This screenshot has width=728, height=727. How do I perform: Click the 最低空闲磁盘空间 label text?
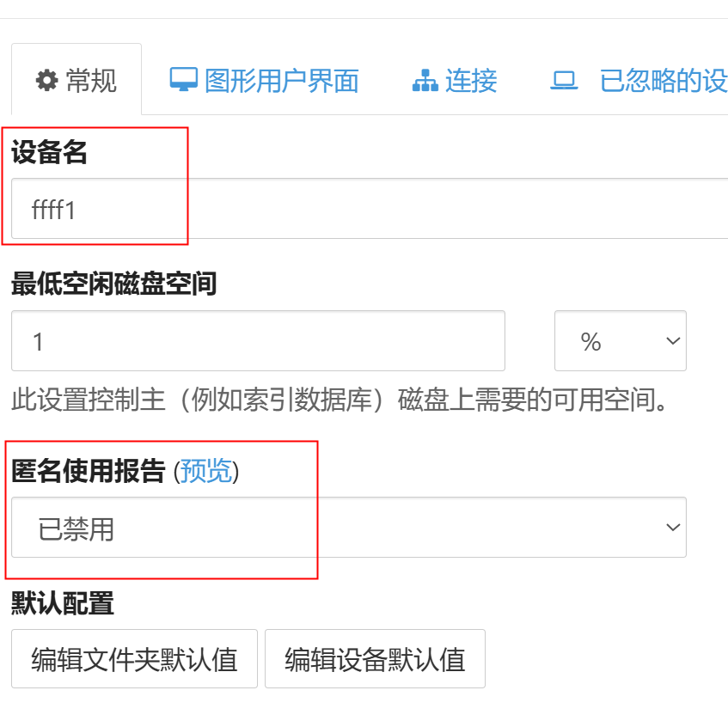point(113,283)
